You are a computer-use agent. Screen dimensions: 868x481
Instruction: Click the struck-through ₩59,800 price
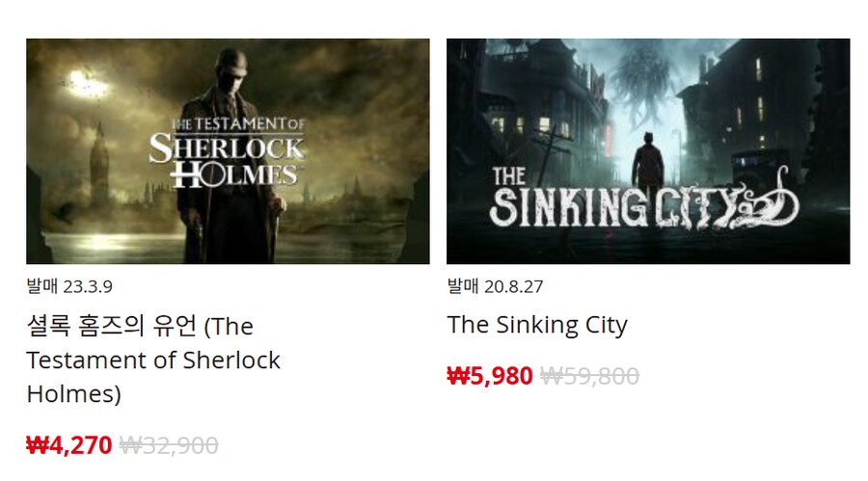pyautogui.click(x=589, y=376)
